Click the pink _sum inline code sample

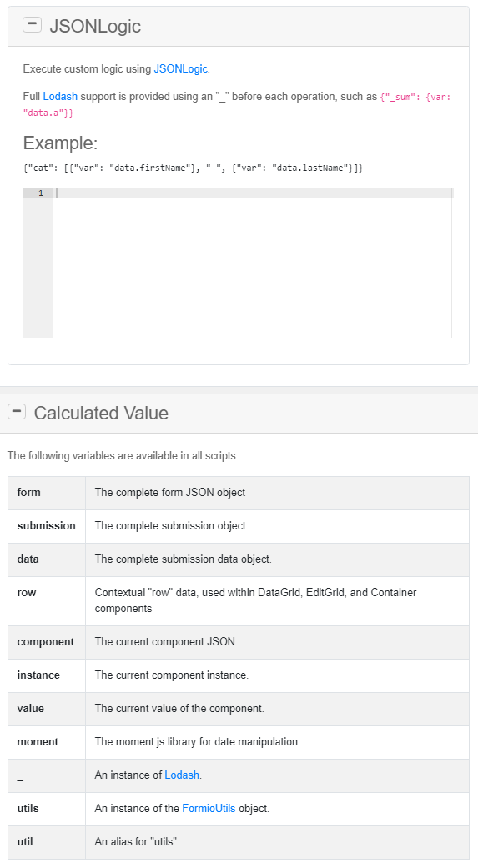(237, 104)
